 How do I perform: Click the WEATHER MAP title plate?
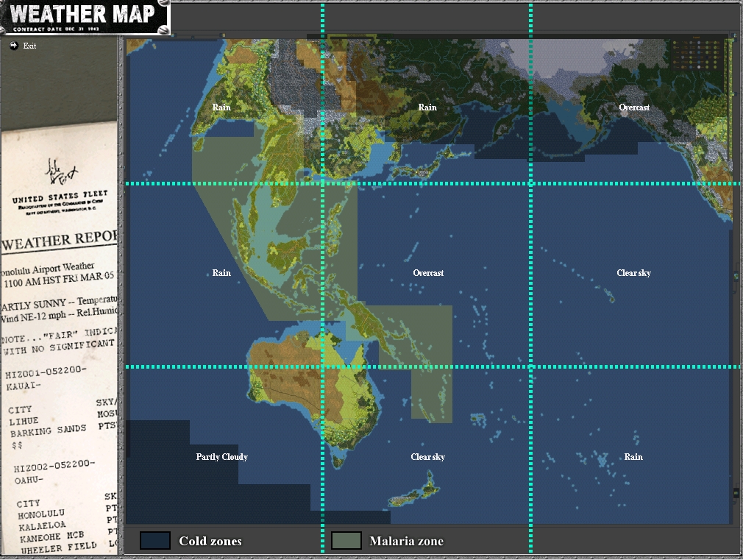pos(85,17)
